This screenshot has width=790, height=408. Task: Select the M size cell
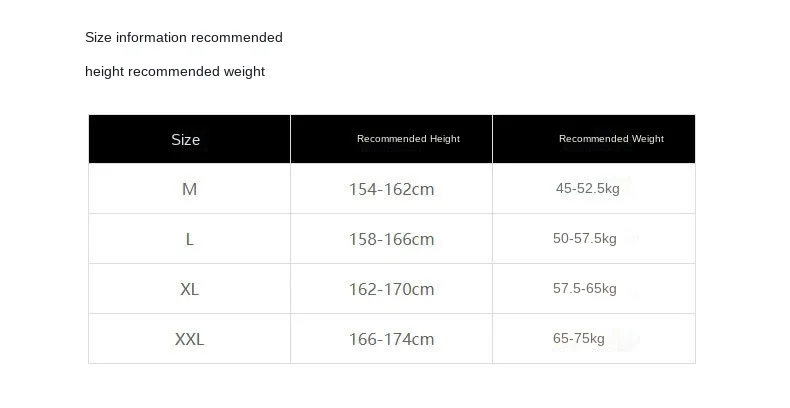coord(189,189)
